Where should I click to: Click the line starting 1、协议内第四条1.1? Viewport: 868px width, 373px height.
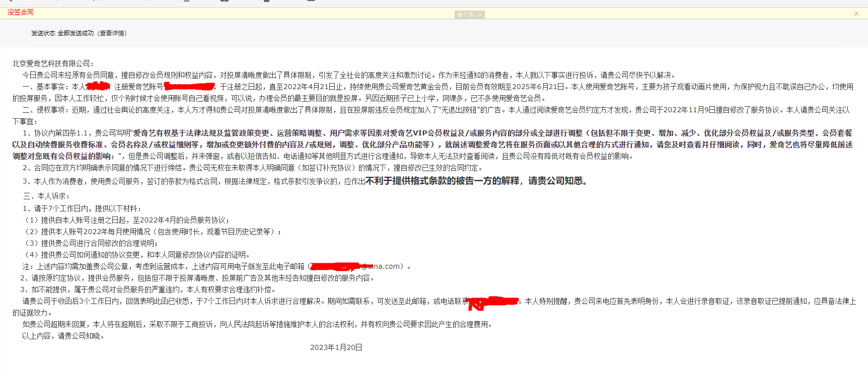(433, 144)
